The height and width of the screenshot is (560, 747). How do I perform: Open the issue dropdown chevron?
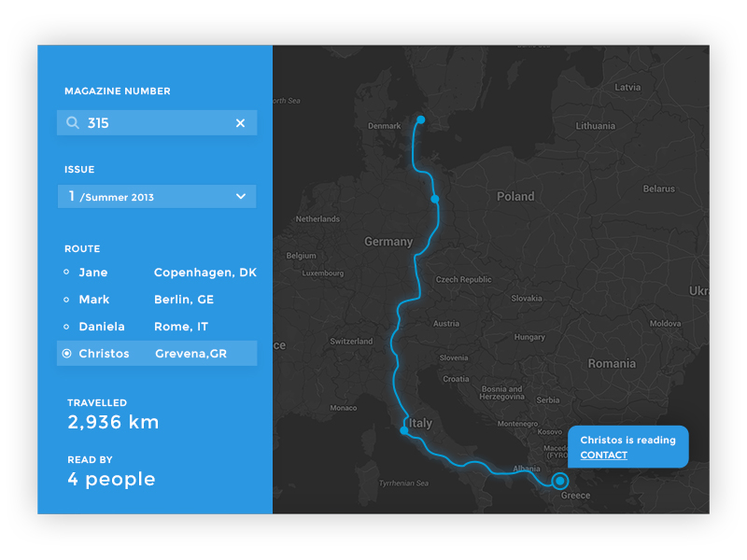coord(241,197)
